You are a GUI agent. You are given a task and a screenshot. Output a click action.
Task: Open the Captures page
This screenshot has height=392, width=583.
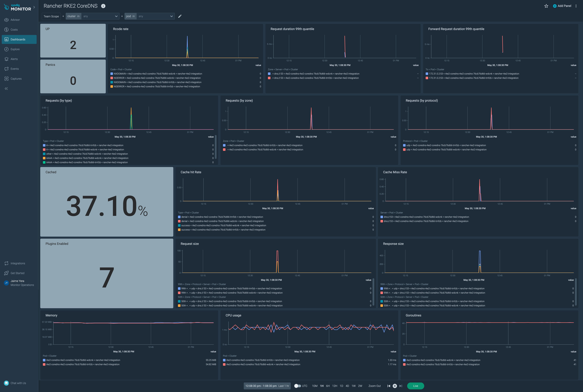tap(16, 78)
